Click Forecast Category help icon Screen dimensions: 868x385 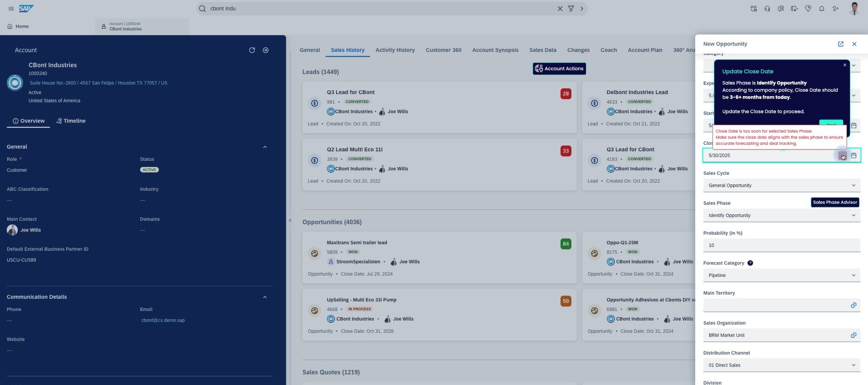coord(750,263)
